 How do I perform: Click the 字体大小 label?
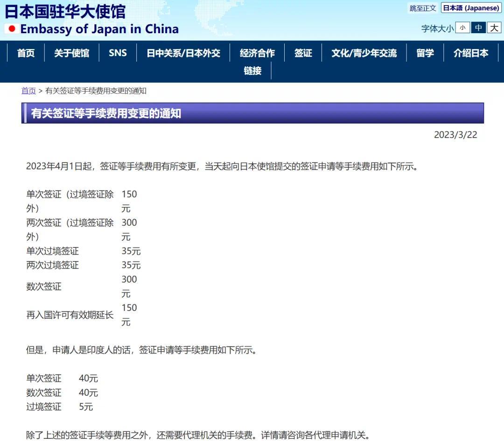pyautogui.click(x=437, y=28)
